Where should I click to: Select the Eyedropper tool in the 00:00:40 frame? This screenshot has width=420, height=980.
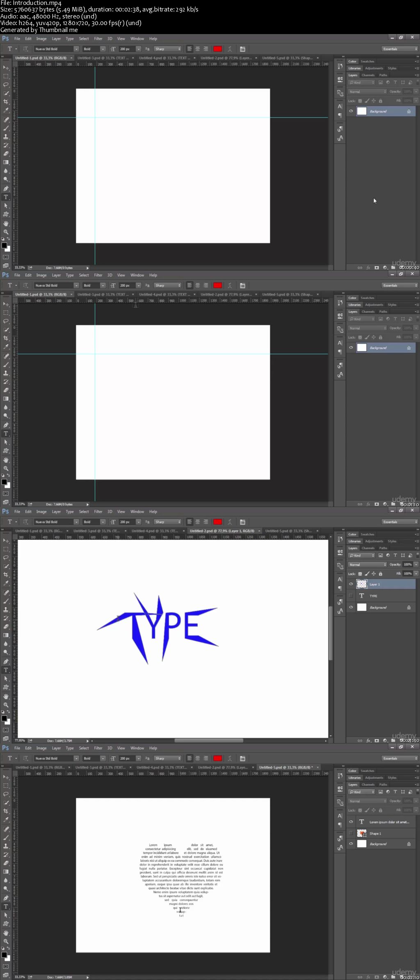(x=6, y=110)
